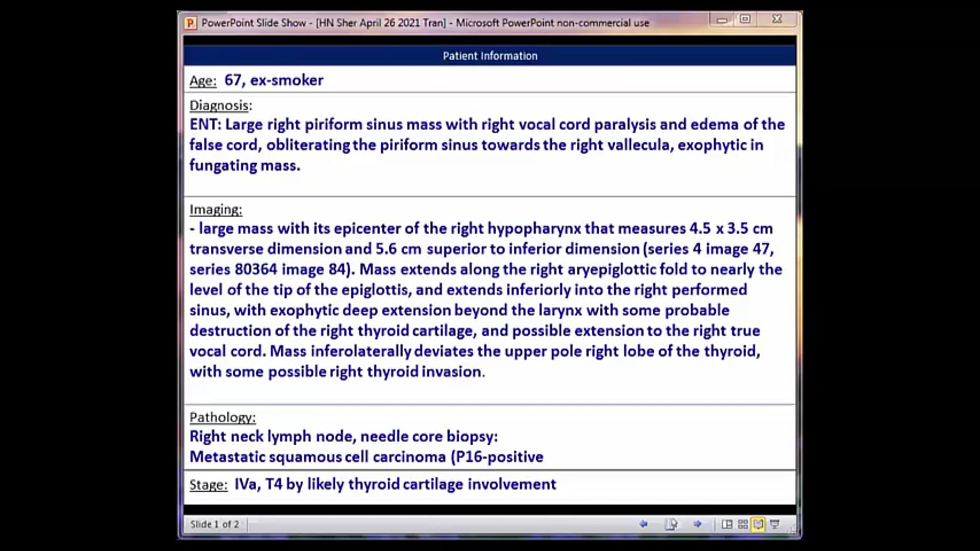Click the 'Slide 1 of 2' indicator
The height and width of the screenshot is (551, 980).
click(x=214, y=524)
